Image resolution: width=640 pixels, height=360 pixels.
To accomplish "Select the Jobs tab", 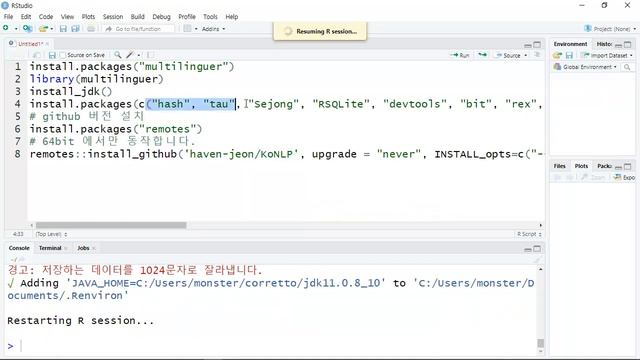I will 83,248.
